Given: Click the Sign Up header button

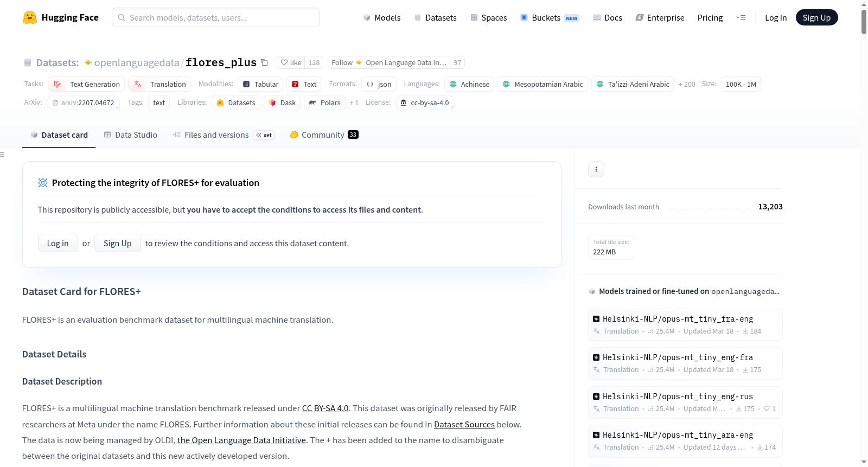Looking at the screenshot, I should click(x=816, y=17).
